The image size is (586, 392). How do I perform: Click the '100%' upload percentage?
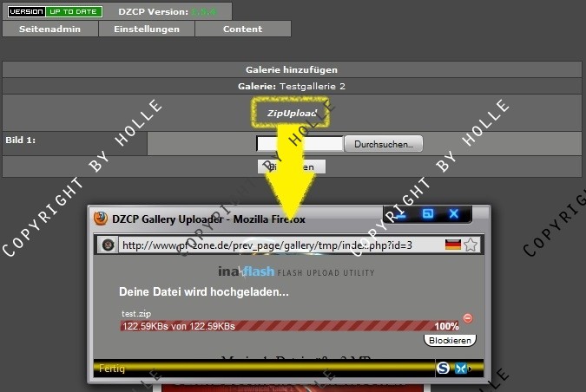446,326
